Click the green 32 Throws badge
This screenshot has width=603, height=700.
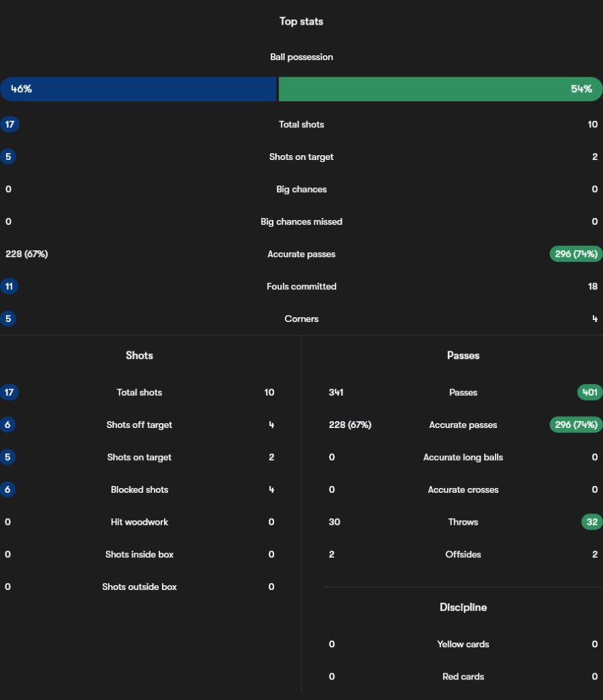591,522
